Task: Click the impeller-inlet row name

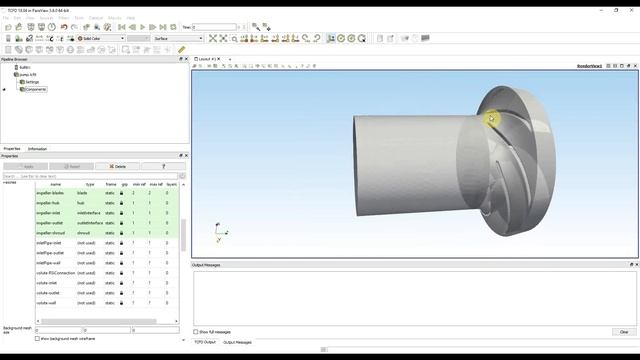Action: 48,213
